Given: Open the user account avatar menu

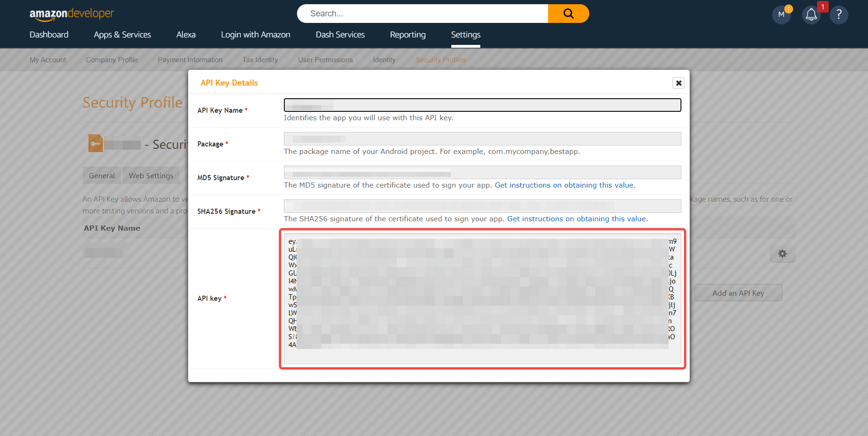Looking at the screenshot, I should [781, 15].
